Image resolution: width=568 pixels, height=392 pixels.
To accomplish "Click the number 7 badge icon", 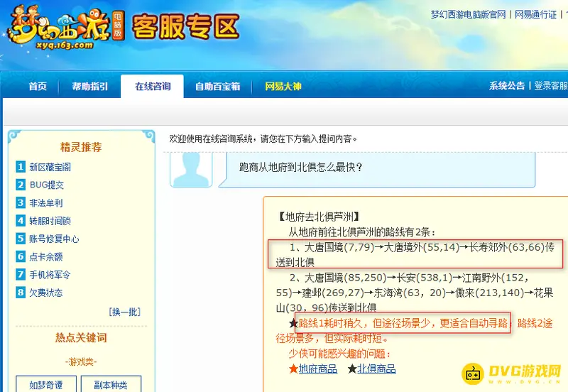I will pos(21,274).
